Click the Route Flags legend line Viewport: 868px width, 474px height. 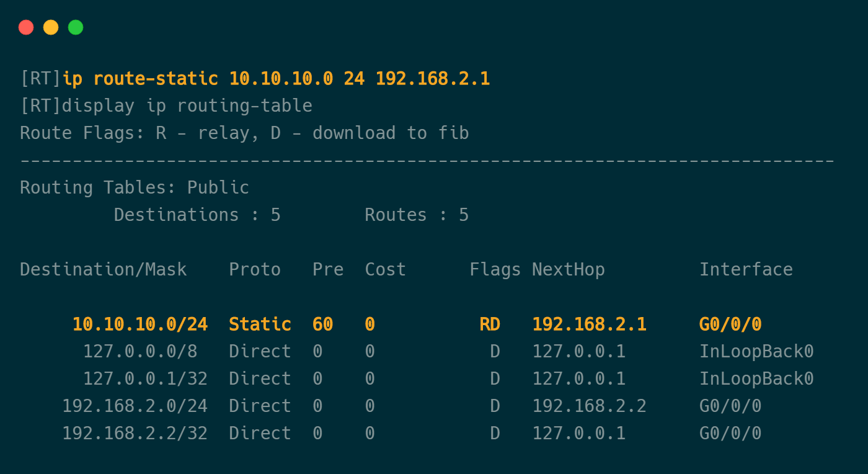click(244, 133)
